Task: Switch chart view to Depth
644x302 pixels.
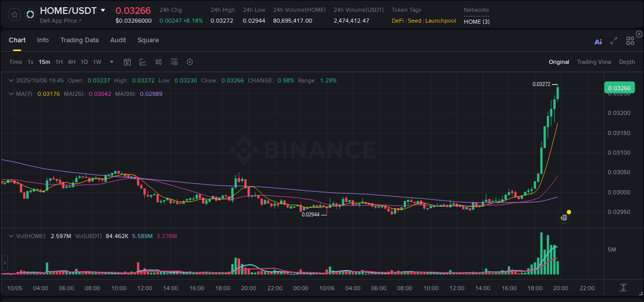Action: [627, 62]
